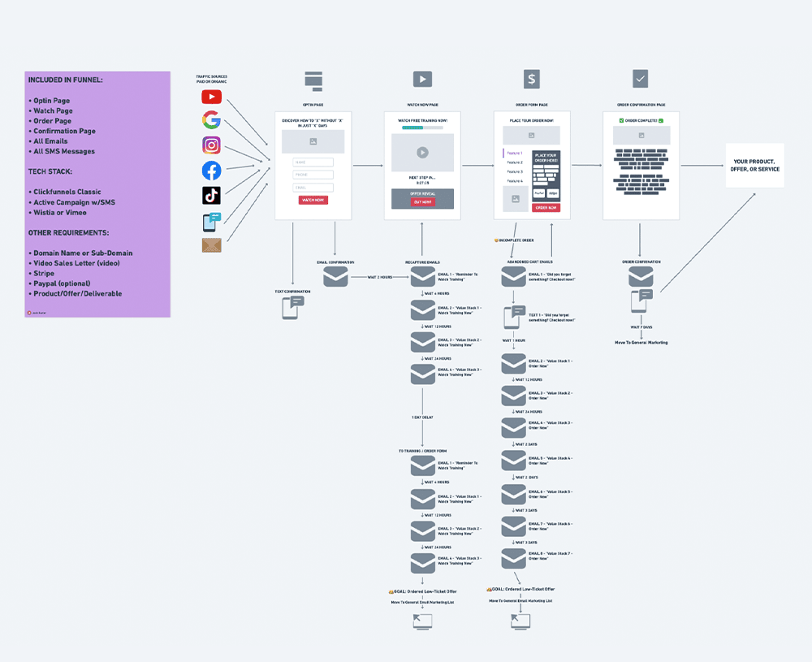The width and height of the screenshot is (812, 662).
Task: Select the Google traffic source icon
Action: tap(211, 121)
